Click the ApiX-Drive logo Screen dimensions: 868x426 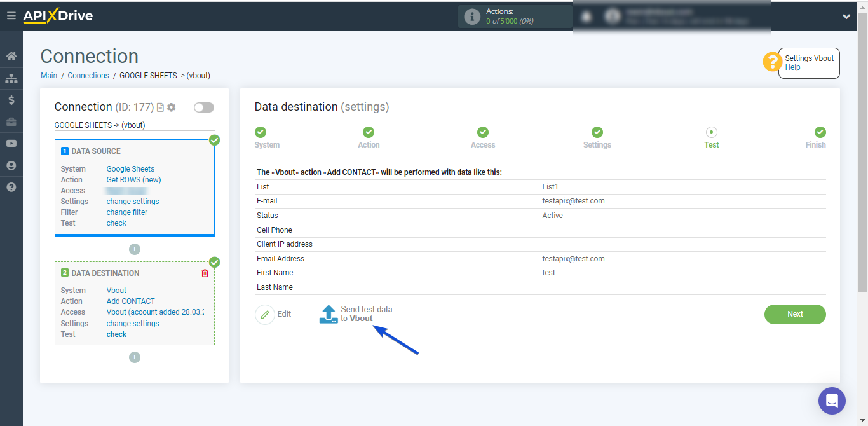tap(58, 16)
